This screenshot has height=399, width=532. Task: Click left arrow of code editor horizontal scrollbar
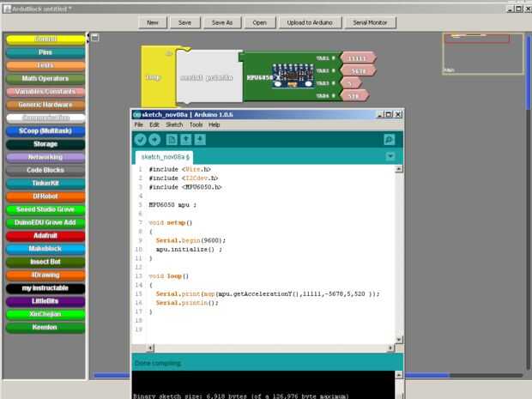pyautogui.click(x=150, y=348)
